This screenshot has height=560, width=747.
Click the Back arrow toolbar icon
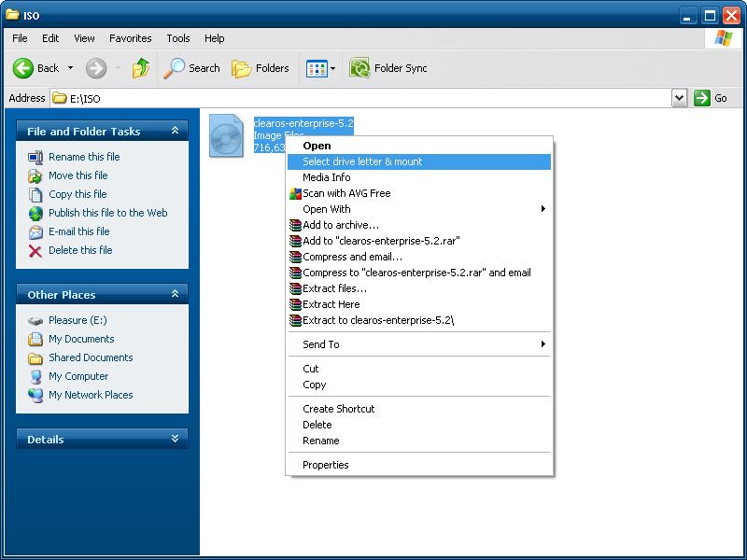[24, 68]
